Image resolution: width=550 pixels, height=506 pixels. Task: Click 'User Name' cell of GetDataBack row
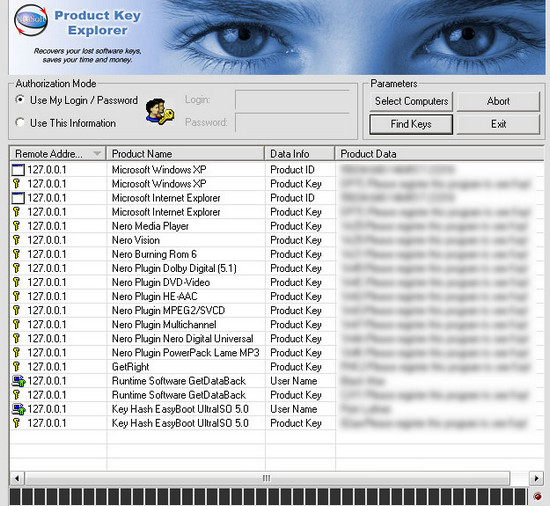pyautogui.click(x=294, y=381)
